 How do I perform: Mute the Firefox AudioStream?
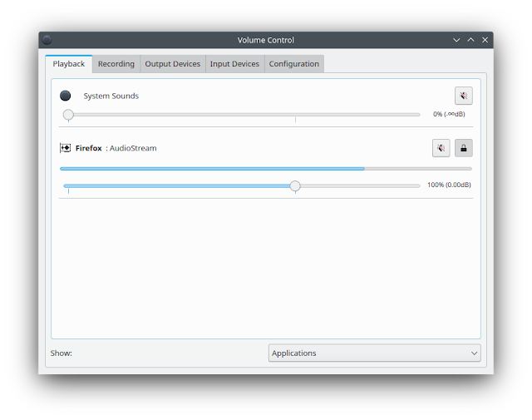pyautogui.click(x=441, y=148)
